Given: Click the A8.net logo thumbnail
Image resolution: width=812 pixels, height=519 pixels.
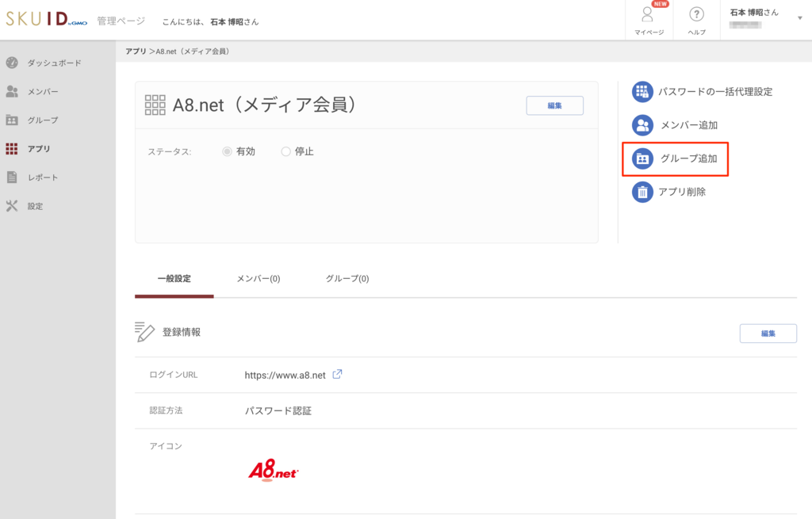Looking at the screenshot, I should coord(274,471).
